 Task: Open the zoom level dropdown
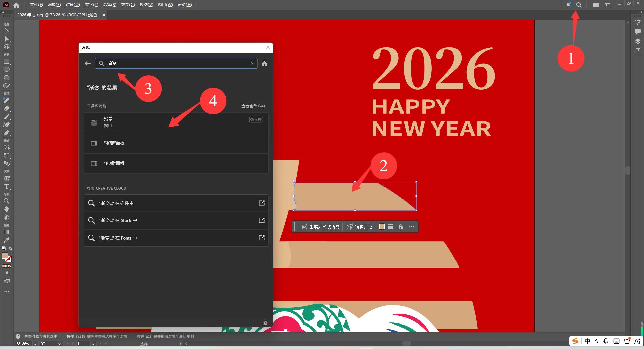(35, 344)
